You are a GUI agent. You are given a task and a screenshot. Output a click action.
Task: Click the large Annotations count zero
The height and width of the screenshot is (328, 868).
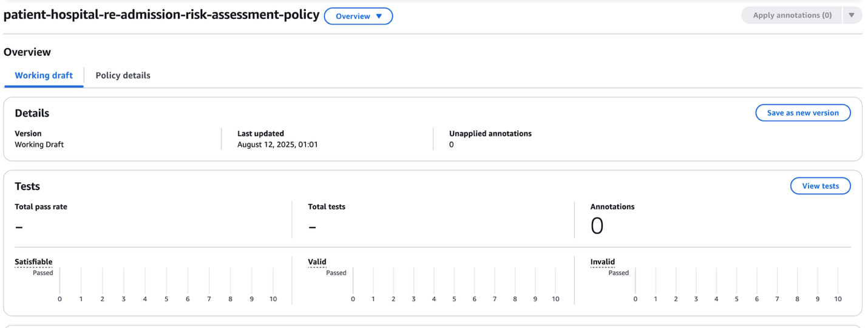597,226
